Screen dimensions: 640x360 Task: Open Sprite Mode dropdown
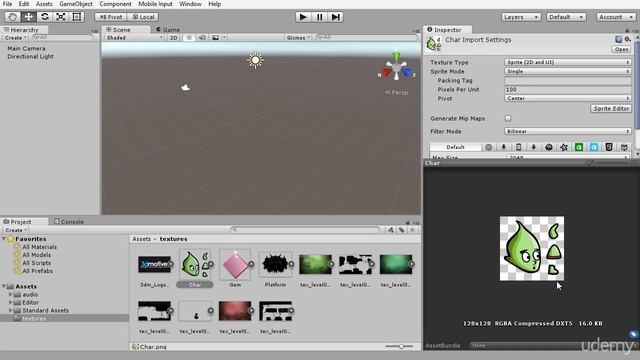click(x=568, y=71)
